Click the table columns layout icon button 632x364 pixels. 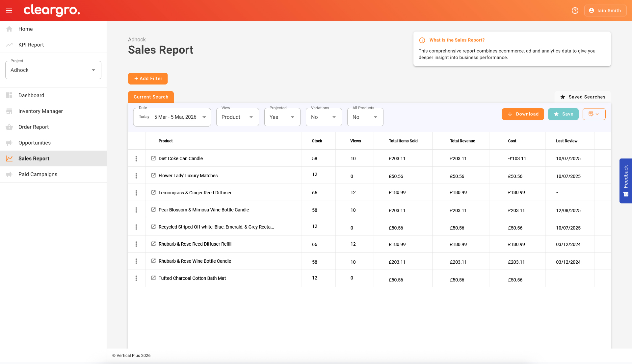[593, 114]
